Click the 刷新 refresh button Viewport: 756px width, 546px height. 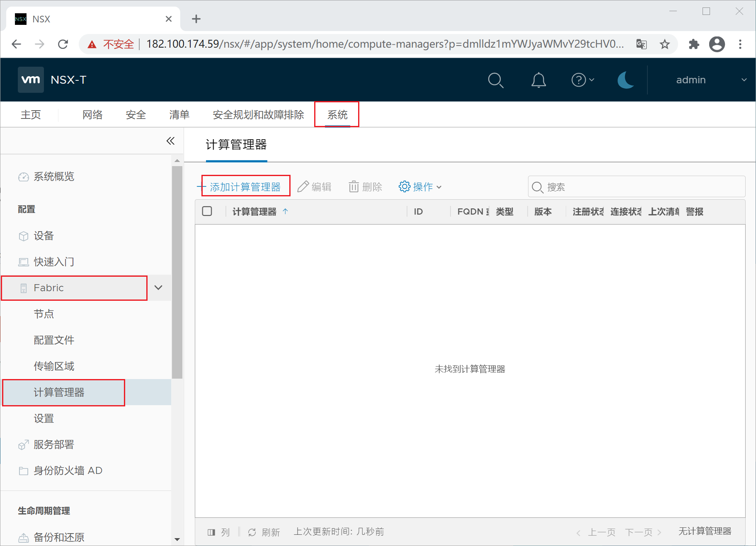click(264, 532)
